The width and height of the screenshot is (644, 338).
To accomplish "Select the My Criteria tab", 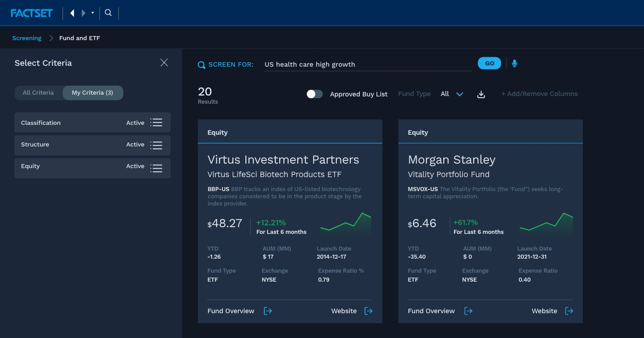I will [93, 92].
